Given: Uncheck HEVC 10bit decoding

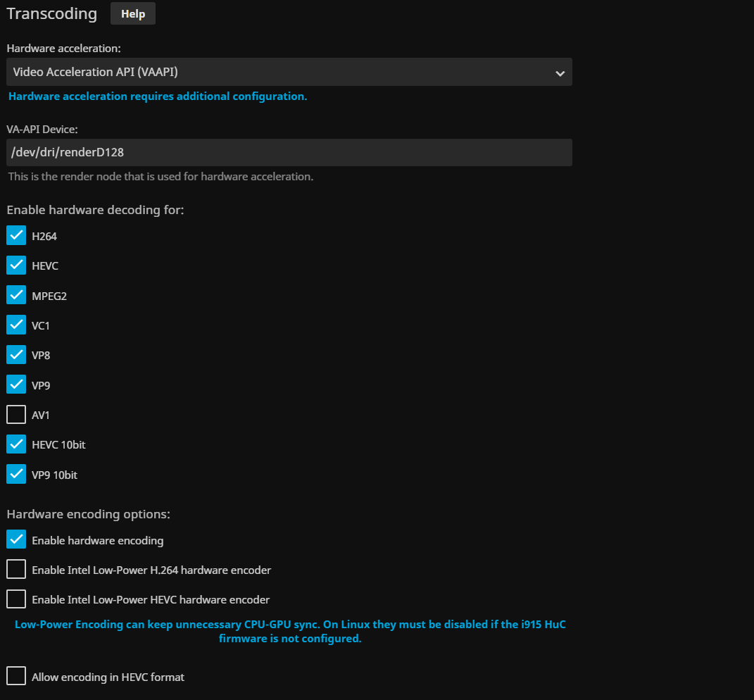Looking at the screenshot, I should [x=16, y=444].
